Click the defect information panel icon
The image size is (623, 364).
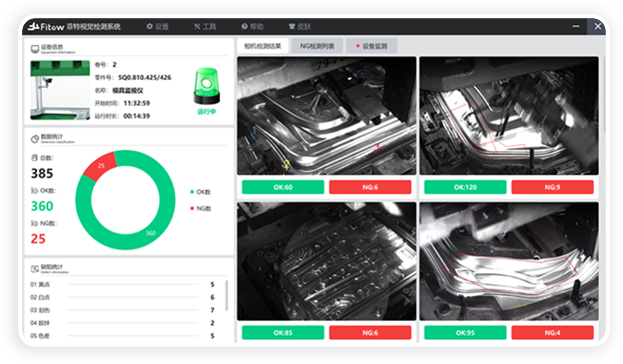click(x=35, y=269)
